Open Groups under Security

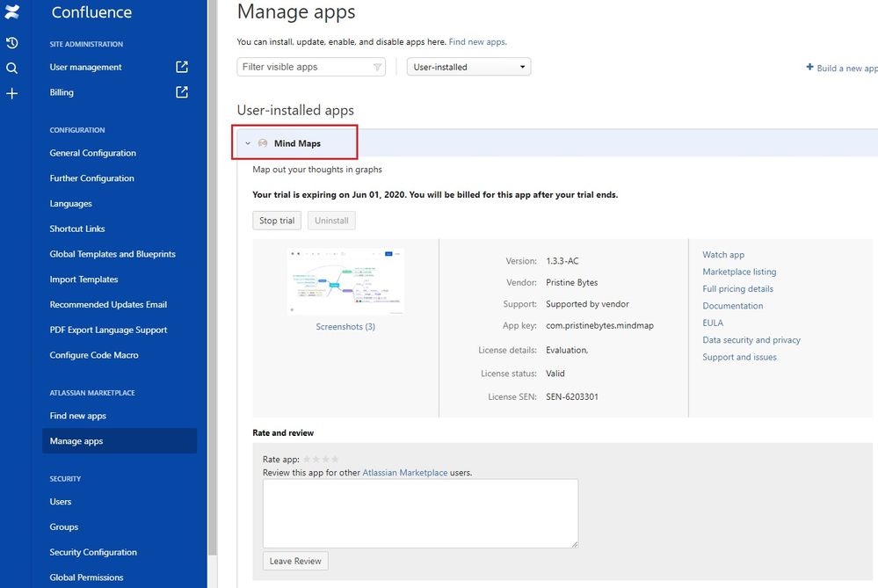pos(64,527)
